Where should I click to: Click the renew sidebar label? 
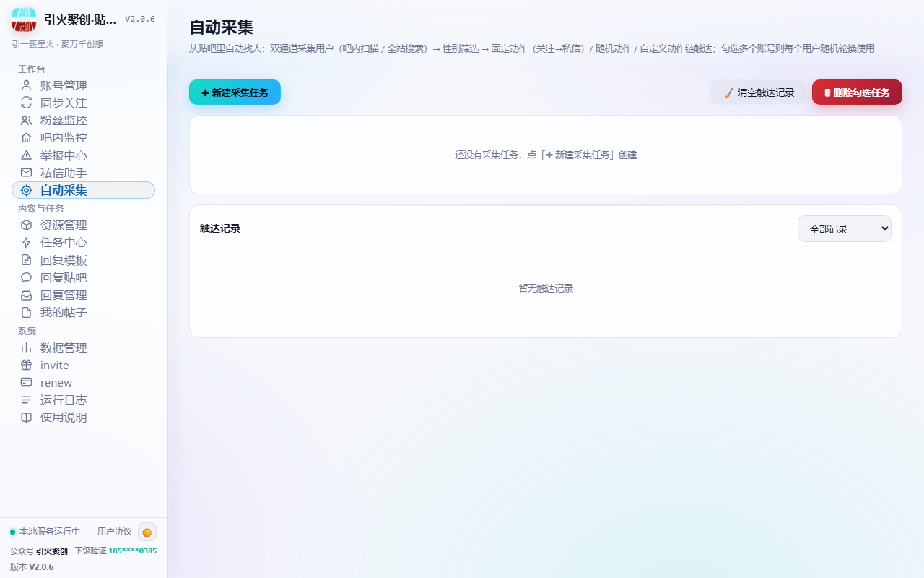pyautogui.click(x=56, y=382)
